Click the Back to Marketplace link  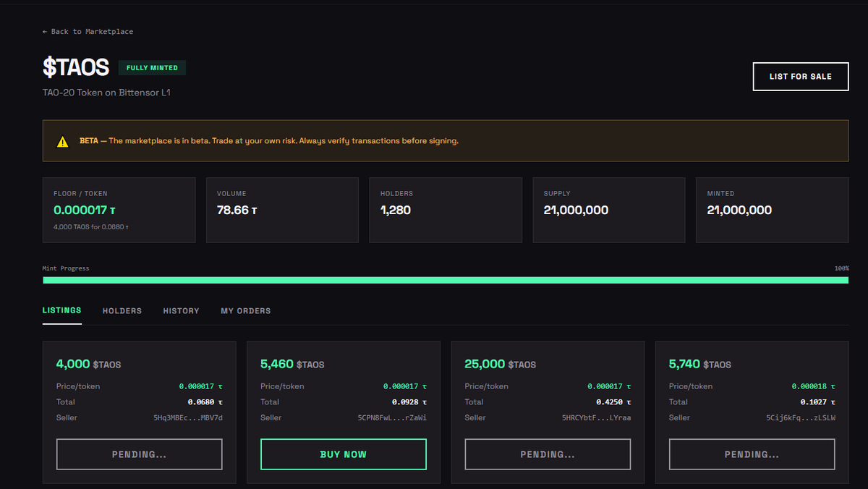(88, 32)
